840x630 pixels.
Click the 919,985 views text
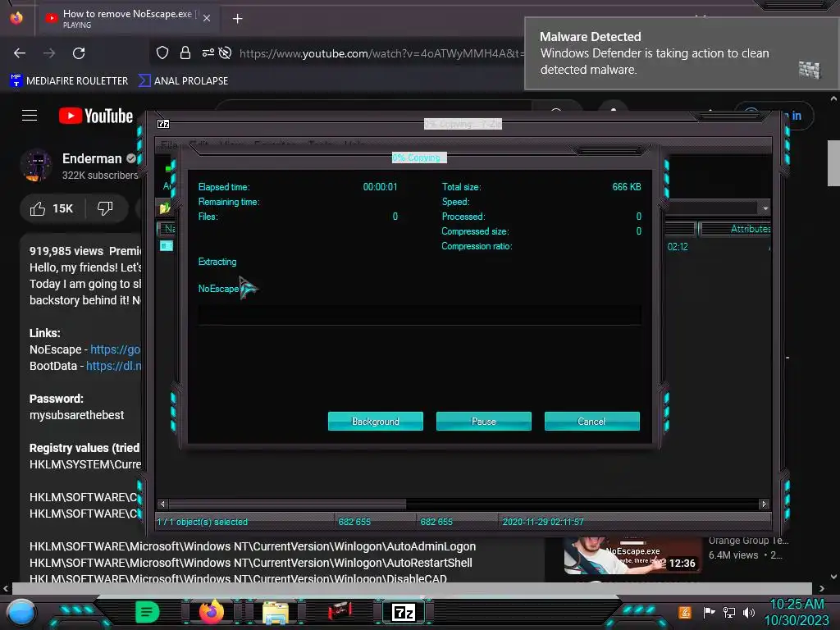(66, 251)
